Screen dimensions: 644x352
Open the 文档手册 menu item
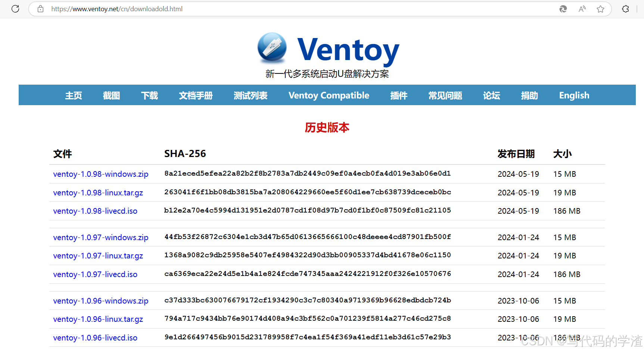196,95
